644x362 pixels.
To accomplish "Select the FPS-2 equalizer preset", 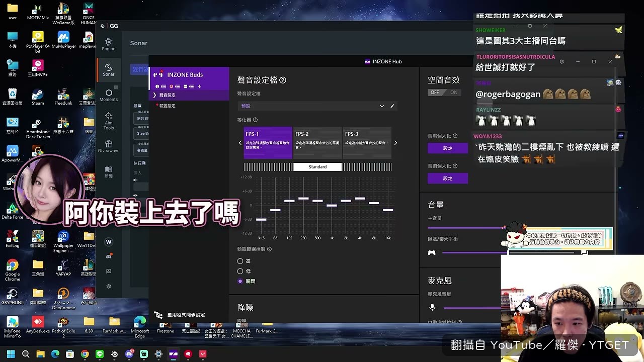I will (x=317, y=143).
